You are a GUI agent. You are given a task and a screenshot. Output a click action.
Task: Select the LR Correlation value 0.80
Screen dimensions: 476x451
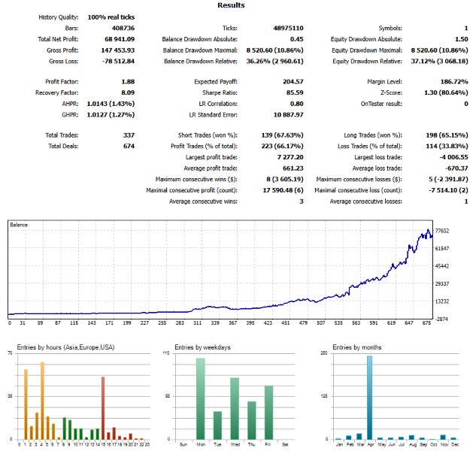pyautogui.click(x=296, y=104)
